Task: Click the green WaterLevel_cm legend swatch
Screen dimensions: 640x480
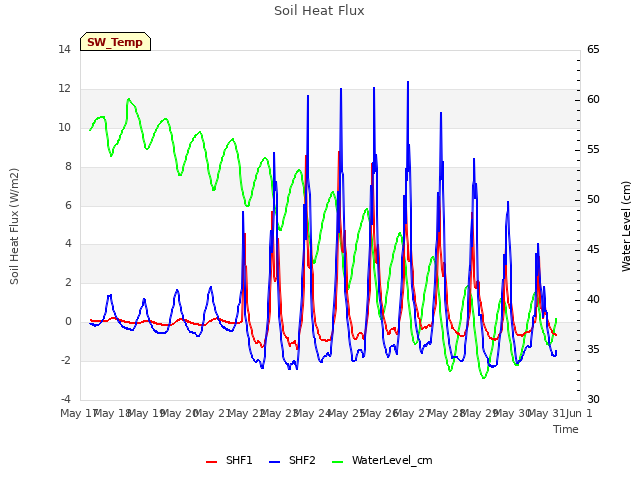Action: click(338, 462)
